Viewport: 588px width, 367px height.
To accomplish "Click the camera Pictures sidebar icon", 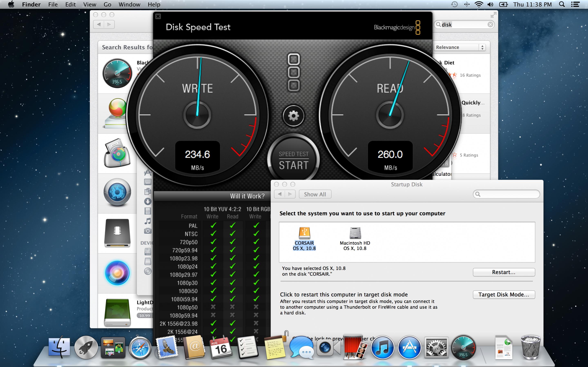I will point(148,231).
